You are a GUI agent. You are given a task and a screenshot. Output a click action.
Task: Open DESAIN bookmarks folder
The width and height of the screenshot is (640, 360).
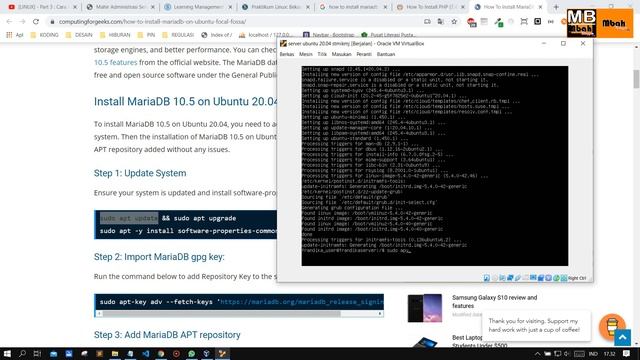[79, 35]
